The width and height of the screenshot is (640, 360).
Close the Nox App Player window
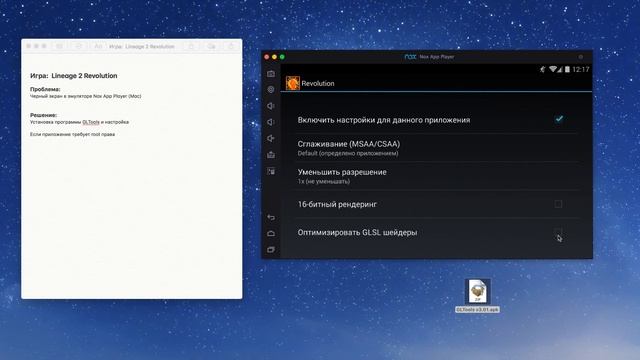[267, 57]
